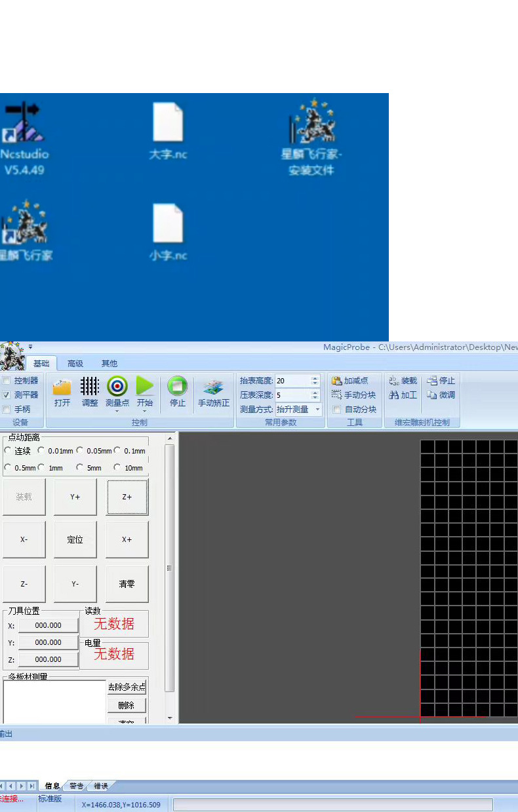Go to first message with leftmost arrow
Viewport: 518px width, 812px height.
click(1, 786)
